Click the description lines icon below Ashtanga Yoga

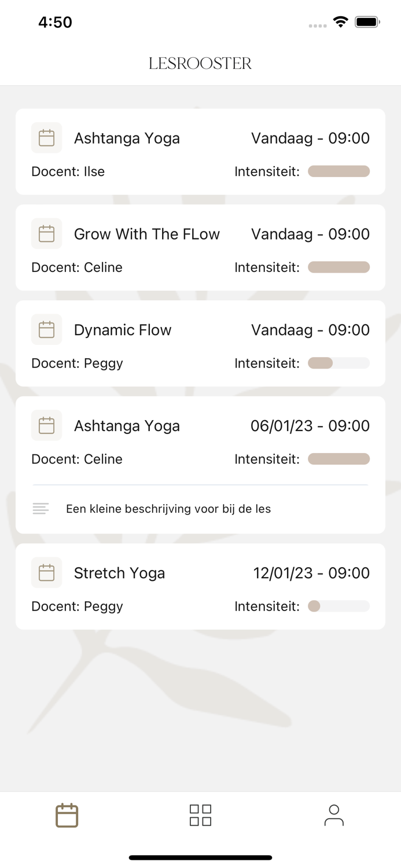tap(40, 509)
